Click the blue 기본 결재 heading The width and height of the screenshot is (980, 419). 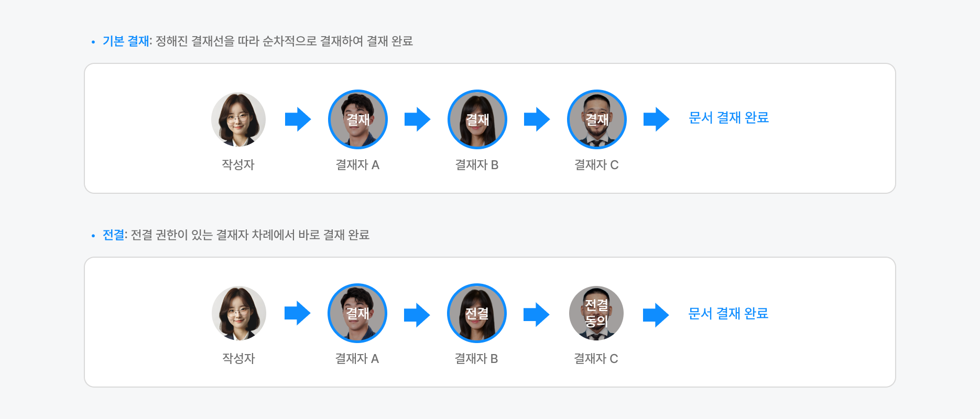(x=126, y=41)
